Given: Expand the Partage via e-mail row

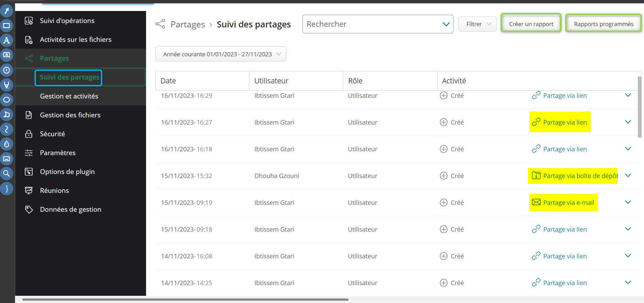Looking at the screenshot, I should click(x=628, y=202).
